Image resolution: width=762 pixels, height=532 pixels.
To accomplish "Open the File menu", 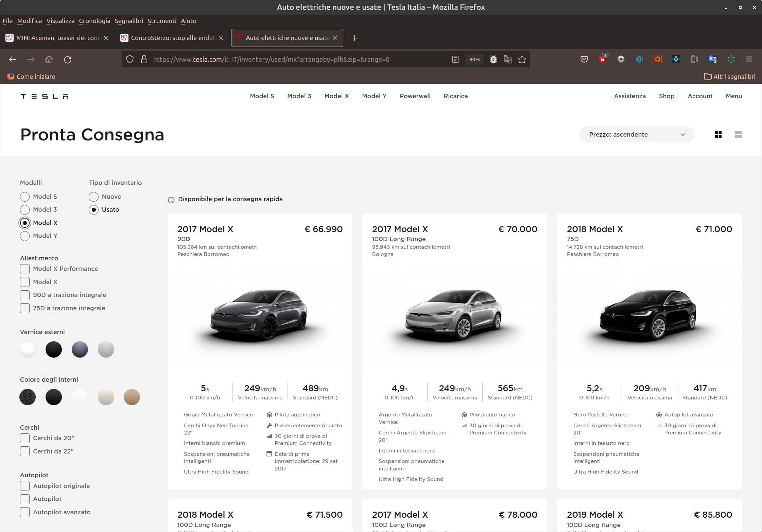I will click(x=7, y=21).
